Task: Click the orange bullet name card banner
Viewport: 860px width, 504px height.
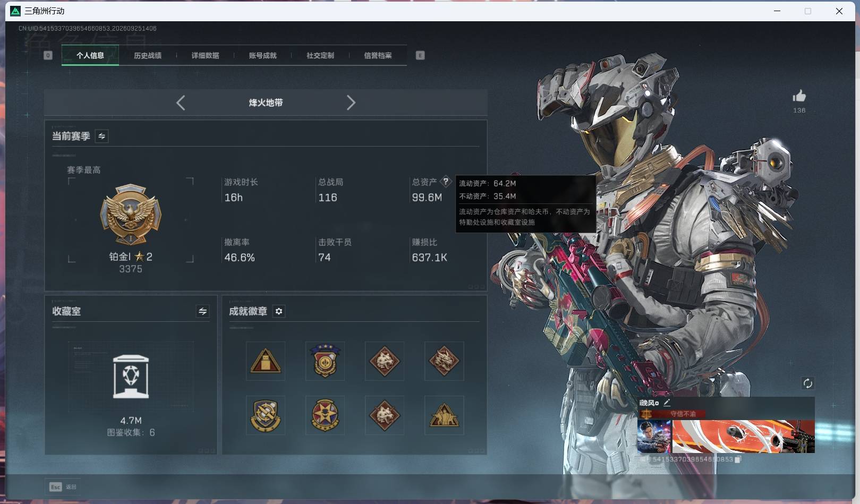Action: 744,437
